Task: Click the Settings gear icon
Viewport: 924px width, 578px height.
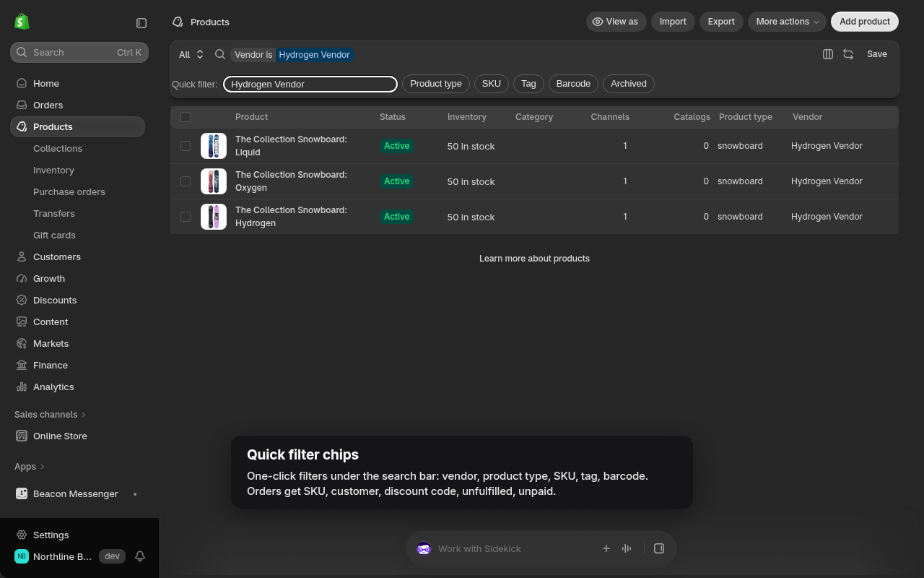Action: [x=22, y=535]
